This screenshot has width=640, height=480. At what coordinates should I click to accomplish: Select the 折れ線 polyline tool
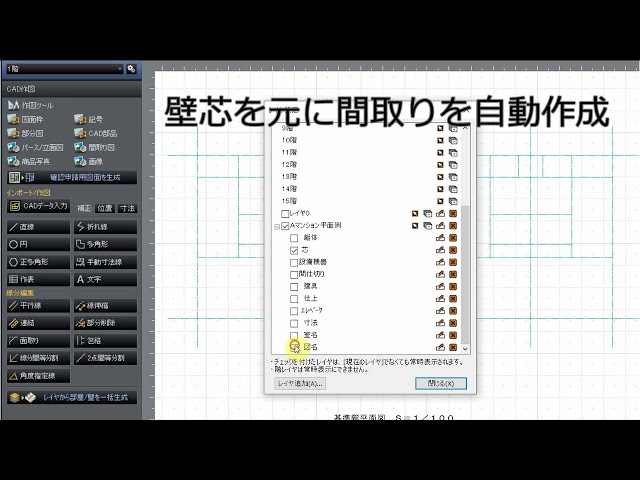[x=105, y=227]
